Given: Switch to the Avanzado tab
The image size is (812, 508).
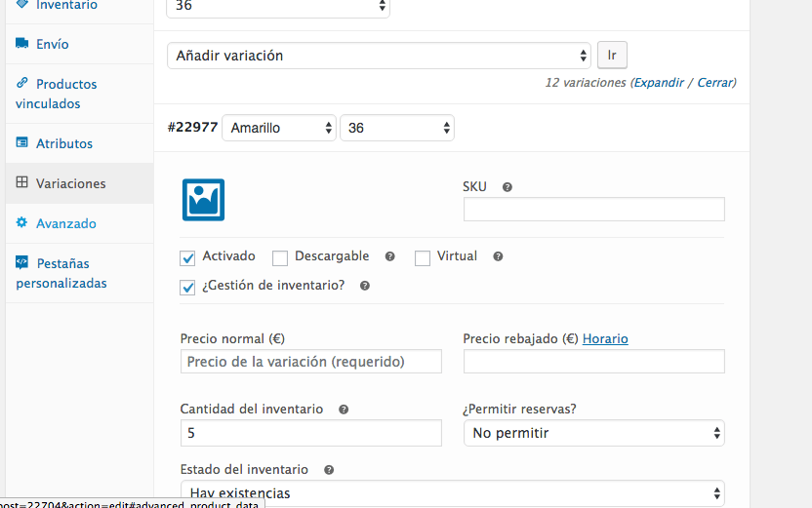Looking at the screenshot, I should tap(79, 223).
